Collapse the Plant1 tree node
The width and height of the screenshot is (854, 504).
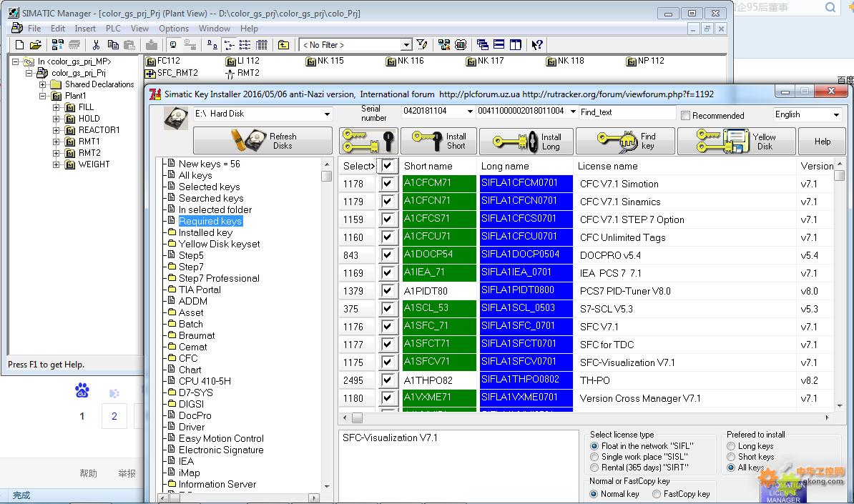[42, 96]
